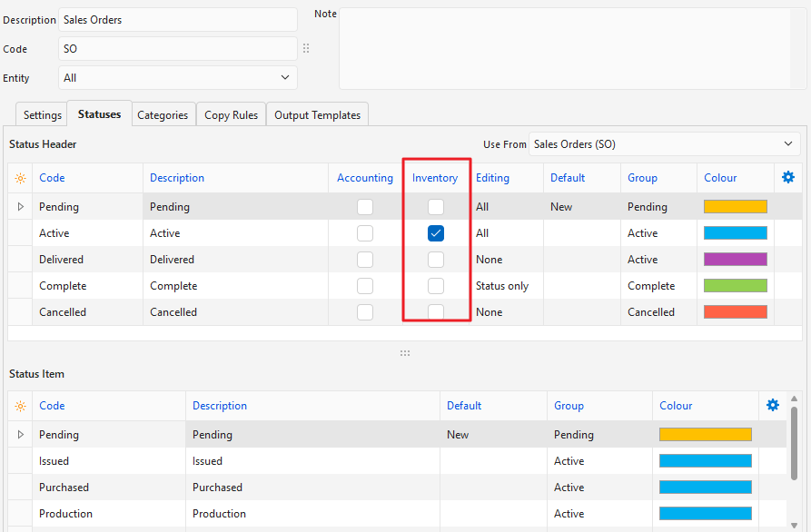The image size is (811, 532).
Task: Tick the Inventory checkbox for Delivered row
Action: coord(436,260)
